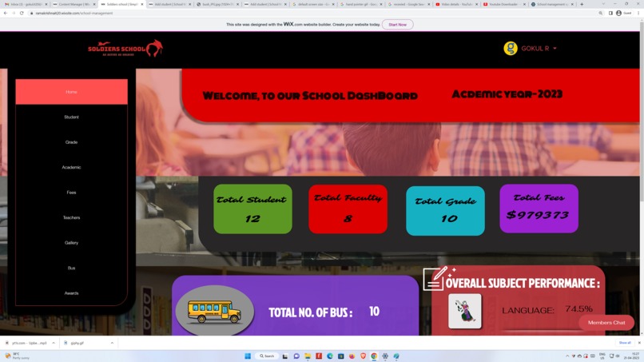The height and width of the screenshot is (362, 644).
Task: Show hidden system tray icons
Action: pyautogui.click(x=567, y=356)
